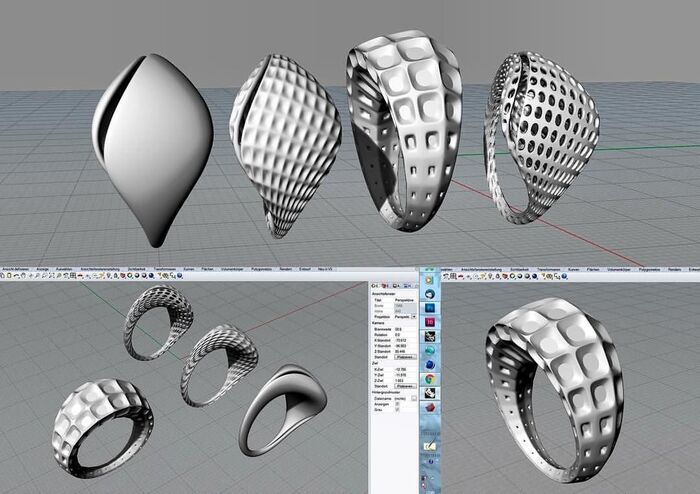Click 4 Viewports icon in right window toolbar

(453, 276)
